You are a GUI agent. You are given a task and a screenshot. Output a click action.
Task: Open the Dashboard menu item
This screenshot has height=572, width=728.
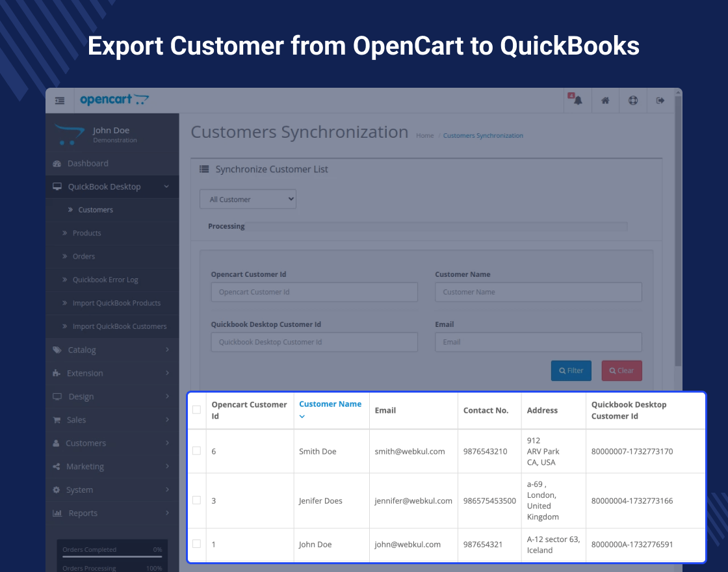[x=112, y=163]
